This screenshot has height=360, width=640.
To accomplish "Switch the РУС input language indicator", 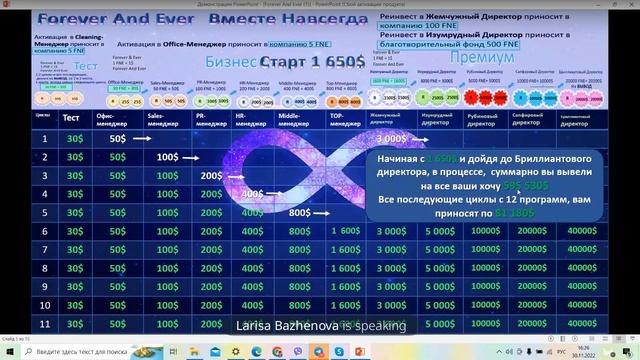I will (x=562, y=351).
